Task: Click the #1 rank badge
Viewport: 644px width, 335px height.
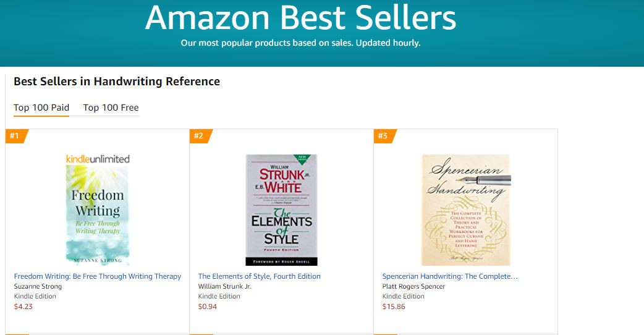Action: 15,136
